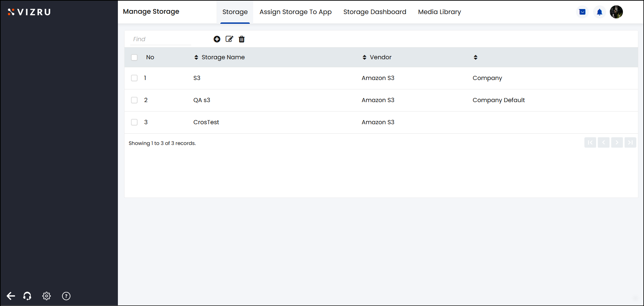Toggle the select-all header checkbox
Viewport: 644px width, 306px height.
pos(134,58)
